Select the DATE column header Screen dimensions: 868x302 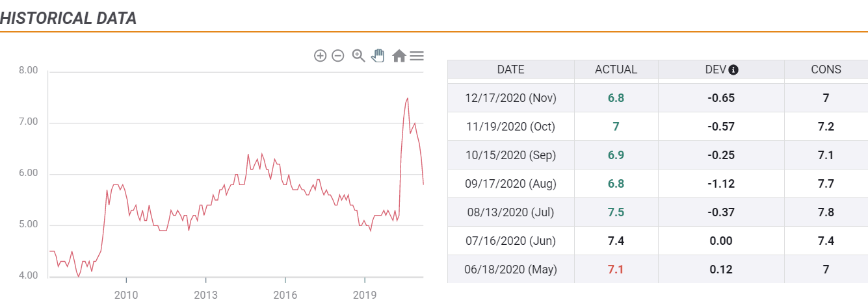coord(510,69)
